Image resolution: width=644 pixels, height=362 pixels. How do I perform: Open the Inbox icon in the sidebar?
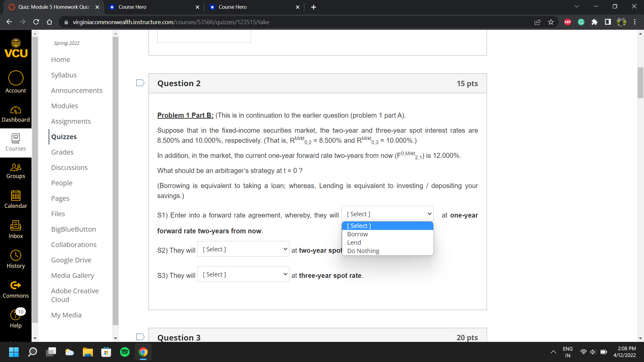[x=15, y=229]
